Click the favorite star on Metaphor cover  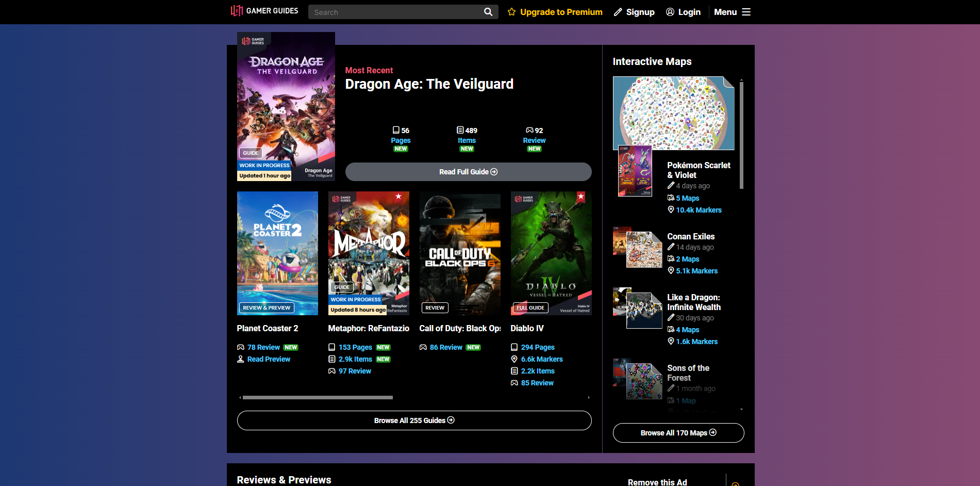(x=398, y=197)
